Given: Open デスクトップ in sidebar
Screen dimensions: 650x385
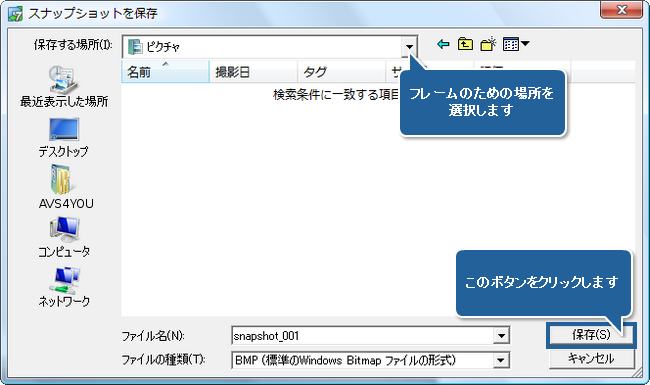Looking at the screenshot, I should tap(63, 138).
